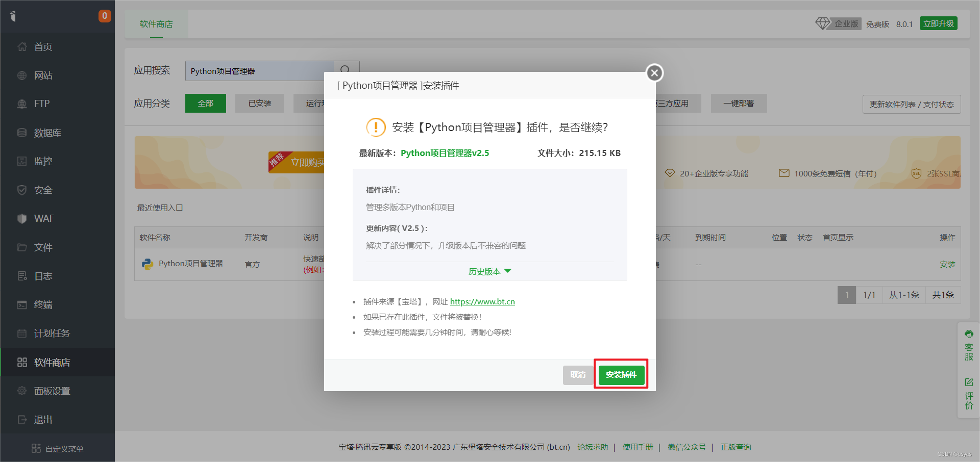Expand the 历史版本 dropdown
This screenshot has height=462, width=980.
[490, 271]
